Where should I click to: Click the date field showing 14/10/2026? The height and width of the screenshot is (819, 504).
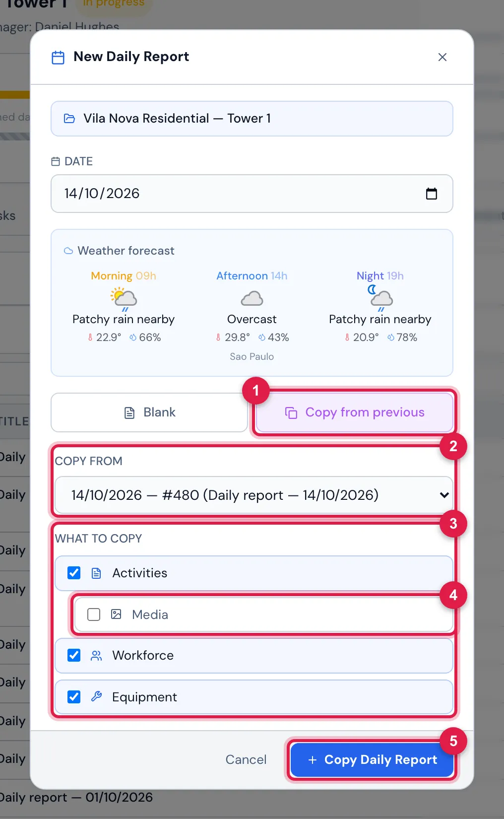tap(252, 194)
